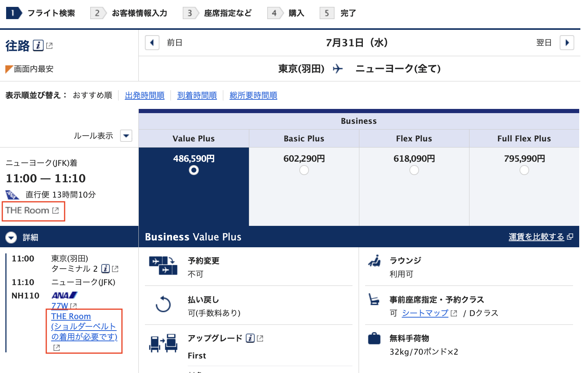
Task: Open the upgrade info icon
Action: point(250,338)
